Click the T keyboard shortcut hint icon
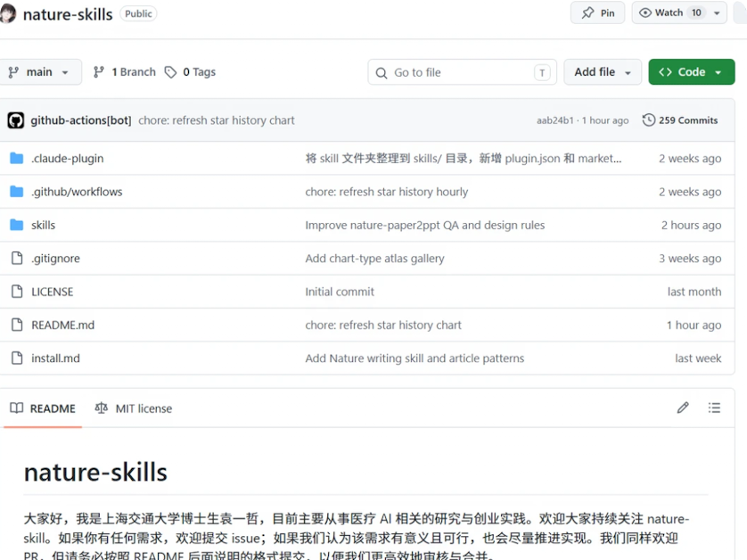747x560 pixels. pyautogui.click(x=542, y=72)
